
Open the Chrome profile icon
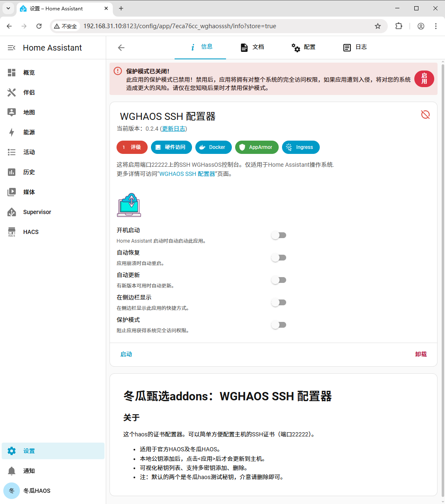[x=421, y=26]
